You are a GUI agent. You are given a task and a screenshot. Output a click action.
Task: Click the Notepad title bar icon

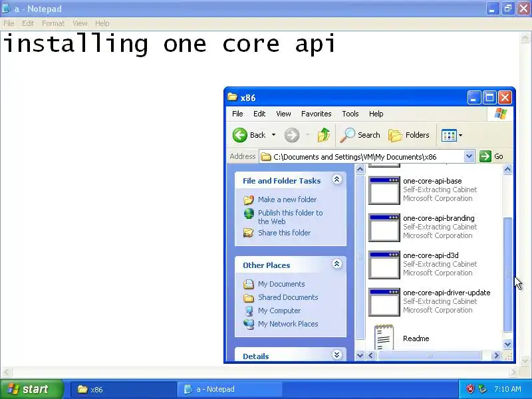6,8
